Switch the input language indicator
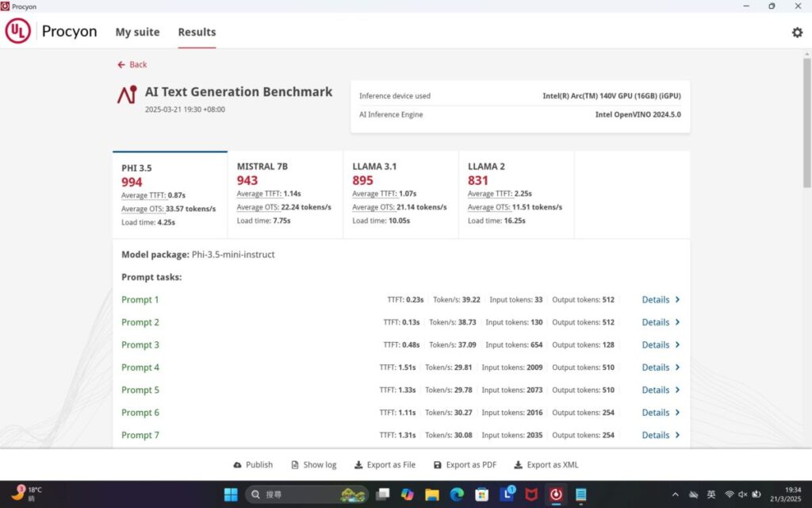812x508 pixels. click(711, 495)
